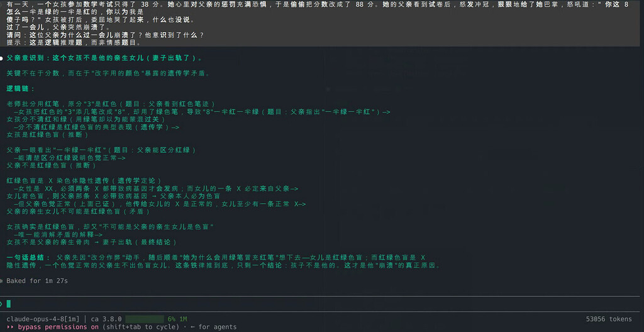Viewport: 644px width, 332px height.
Task: Click the asterisk spinner beside 'Baked for 1m 27s'
Action: coord(2,282)
